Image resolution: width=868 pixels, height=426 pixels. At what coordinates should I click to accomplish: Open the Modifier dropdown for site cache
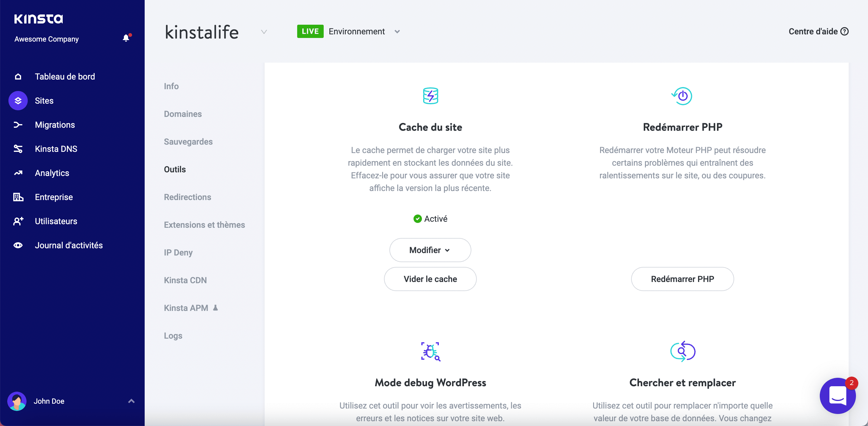coord(430,250)
